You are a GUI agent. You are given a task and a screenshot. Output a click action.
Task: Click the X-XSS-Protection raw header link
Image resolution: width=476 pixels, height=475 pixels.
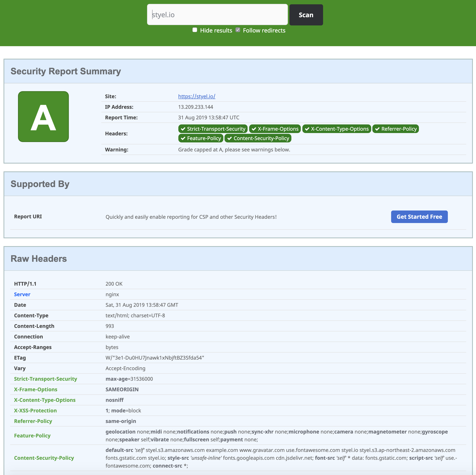35,410
